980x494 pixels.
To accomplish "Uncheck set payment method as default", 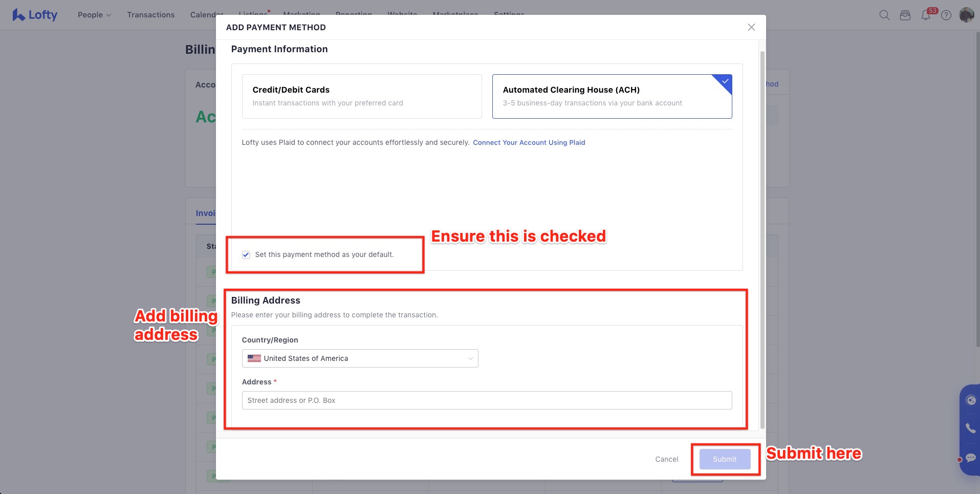I will (x=246, y=255).
